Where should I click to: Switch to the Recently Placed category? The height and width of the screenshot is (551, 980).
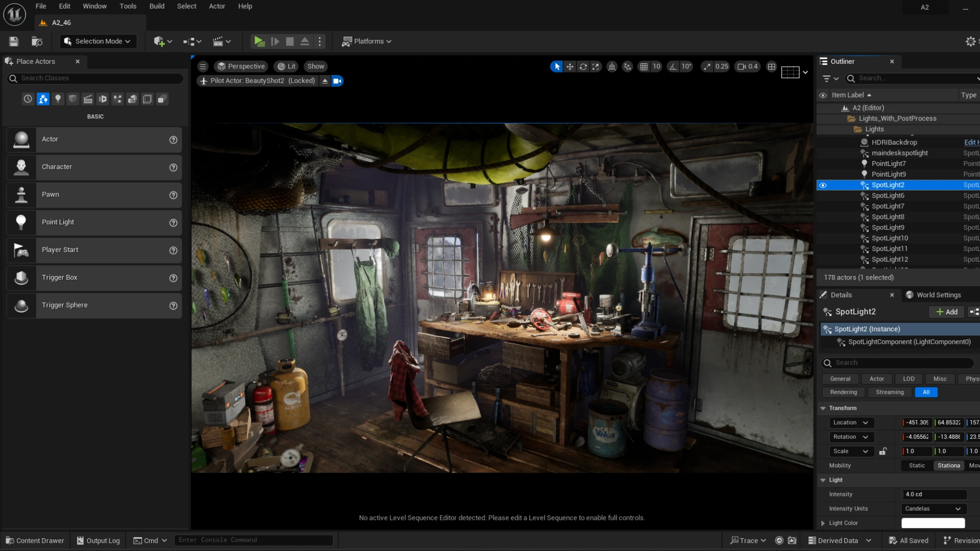[x=28, y=98]
